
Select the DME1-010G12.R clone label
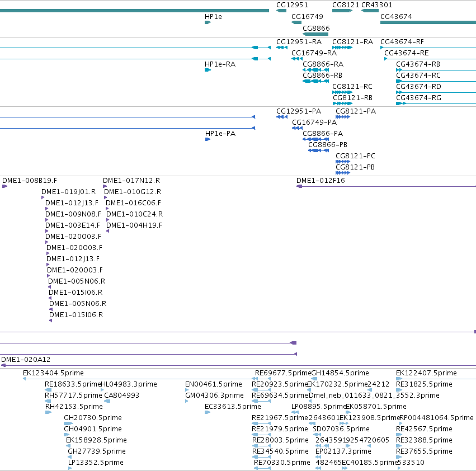point(133,192)
